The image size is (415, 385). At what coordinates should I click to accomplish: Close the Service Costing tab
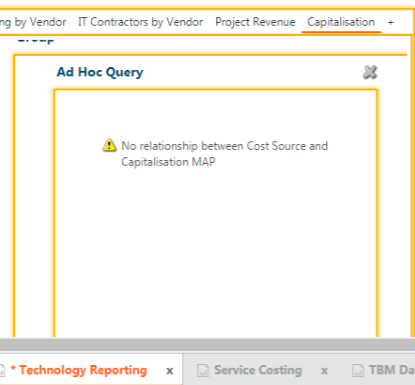click(324, 371)
